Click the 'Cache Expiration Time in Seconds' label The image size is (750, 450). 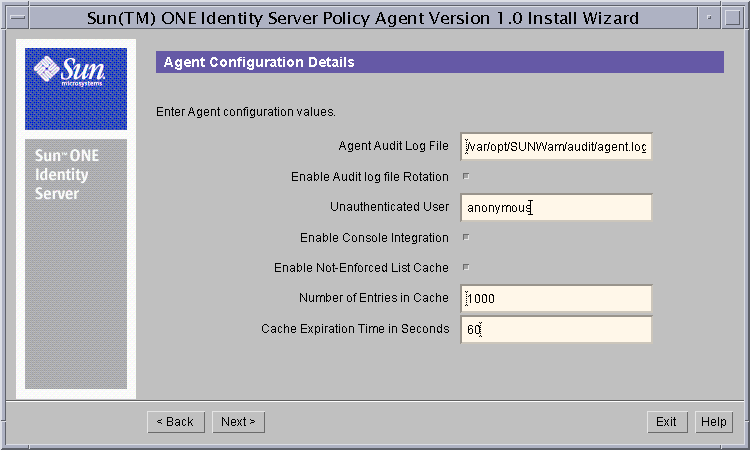click(355, 329)
